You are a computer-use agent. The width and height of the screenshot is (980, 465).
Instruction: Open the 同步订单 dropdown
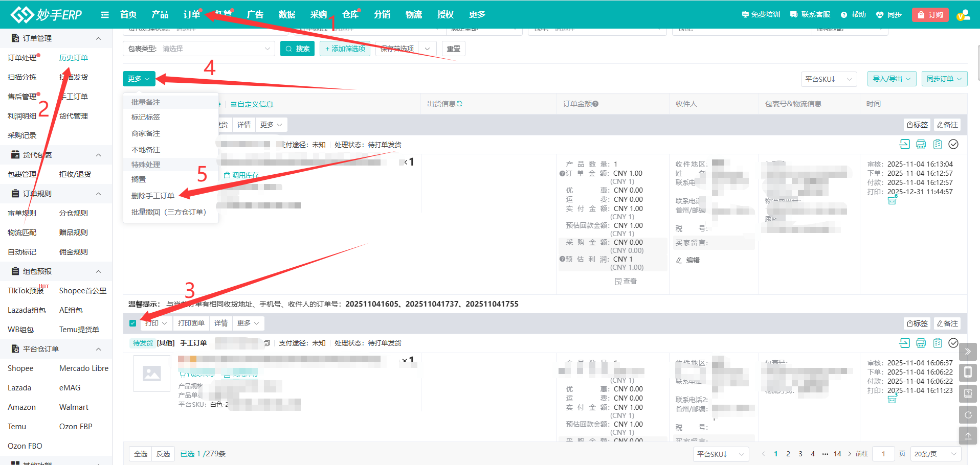coord(944,79)
